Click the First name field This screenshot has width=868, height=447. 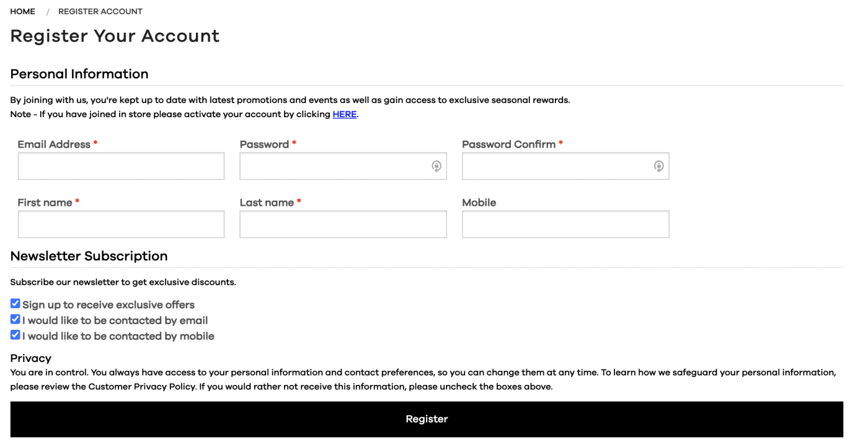pyautogui.click(x=121, y=224)
